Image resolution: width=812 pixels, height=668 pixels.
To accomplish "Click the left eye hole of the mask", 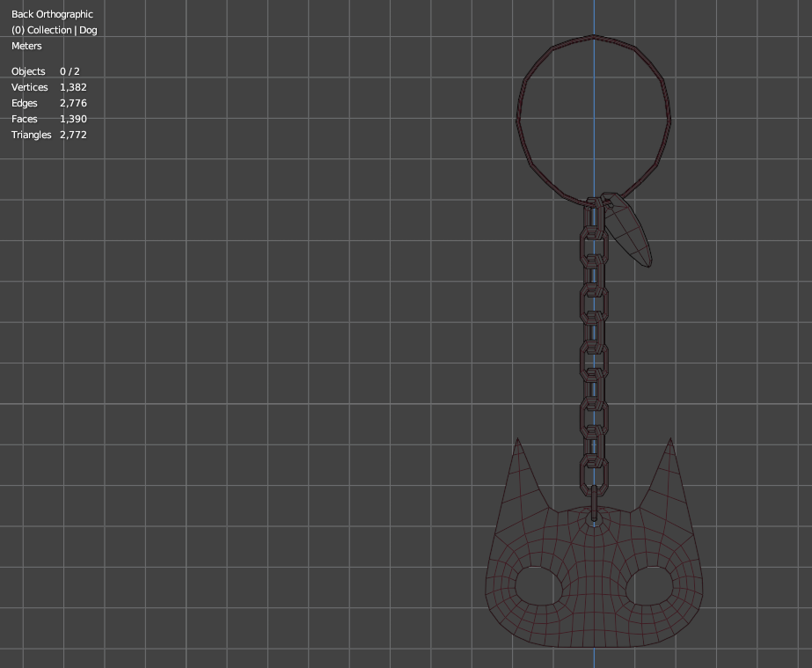I will pyautogui.click(x=538, y=585).
